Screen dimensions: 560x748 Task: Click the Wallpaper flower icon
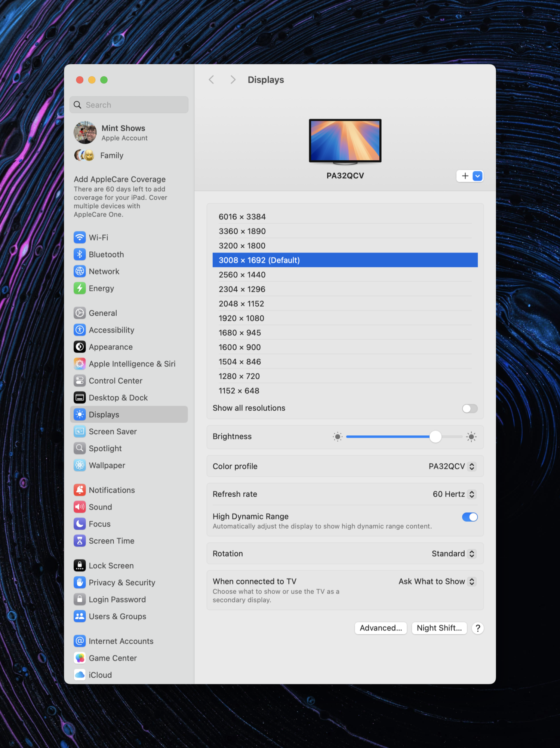[80, 465]
